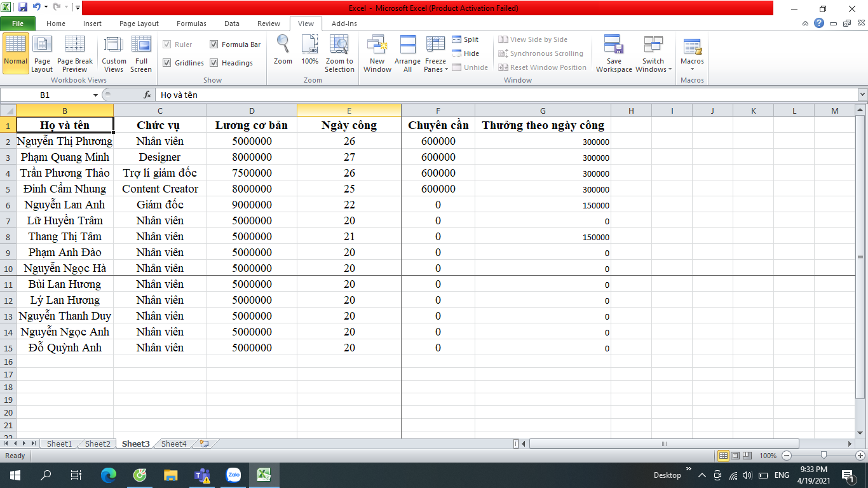This screenshot has height=488, width=868.
Task: Open notification center in taskbar
Action: point(848,475)
